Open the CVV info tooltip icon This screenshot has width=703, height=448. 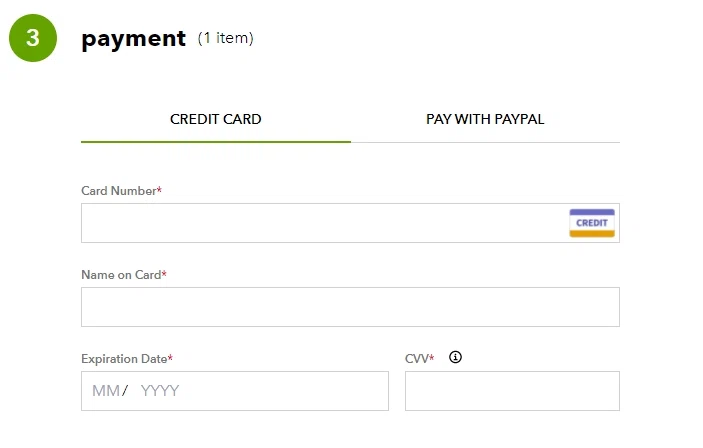pyautogui.click(x=456, y=357)
